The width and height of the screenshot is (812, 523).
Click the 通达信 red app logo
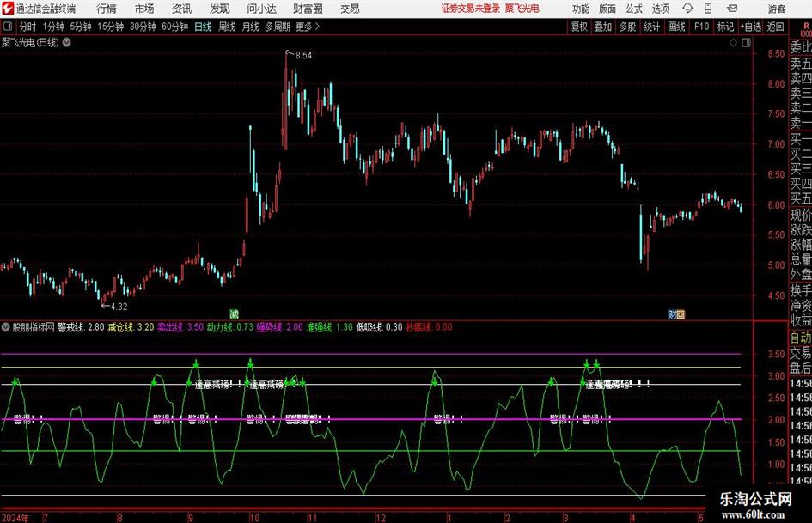click(x=7, y=9)
